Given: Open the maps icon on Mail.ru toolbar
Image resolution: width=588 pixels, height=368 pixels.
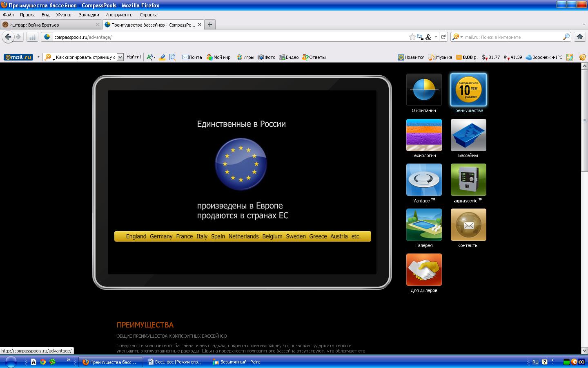Looking at the screenshot, I should [570, 57].
